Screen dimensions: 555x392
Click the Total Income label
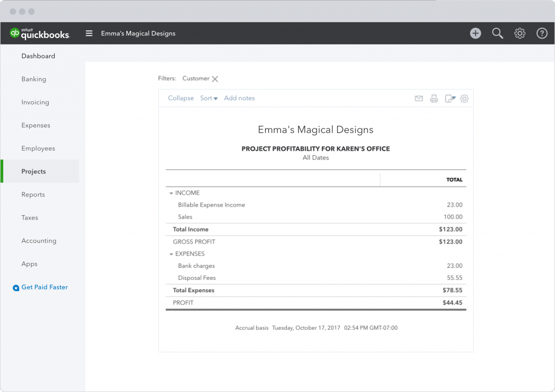pos(190,229)
